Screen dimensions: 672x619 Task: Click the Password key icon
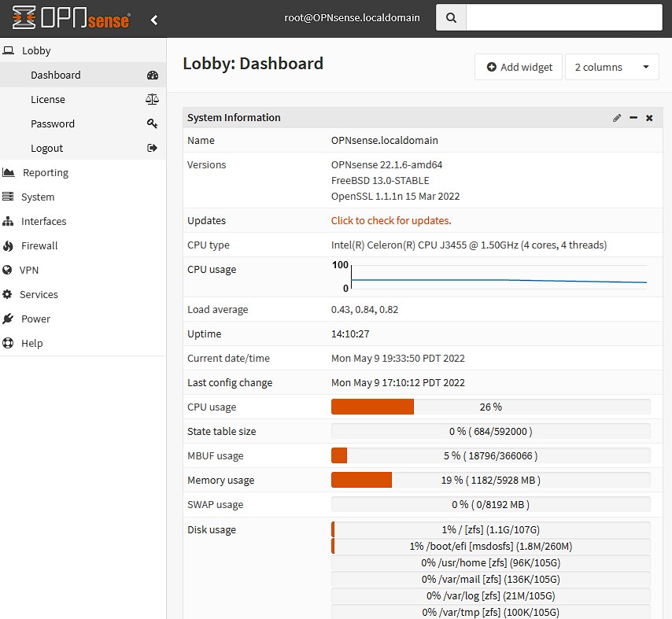click(x=153, y=123)
